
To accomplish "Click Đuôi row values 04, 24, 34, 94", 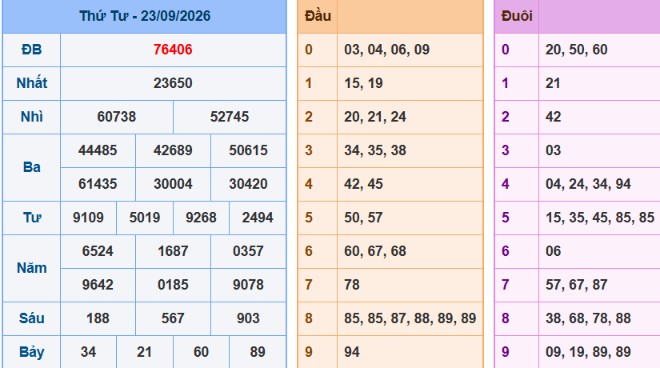I will click(588, 184).
